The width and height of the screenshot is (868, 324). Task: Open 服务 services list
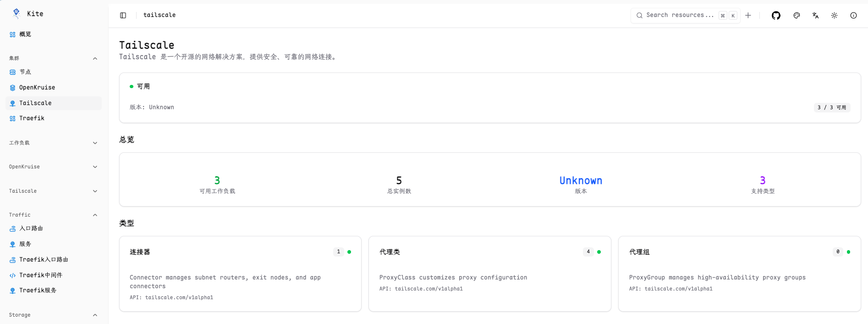pos(54,244)
